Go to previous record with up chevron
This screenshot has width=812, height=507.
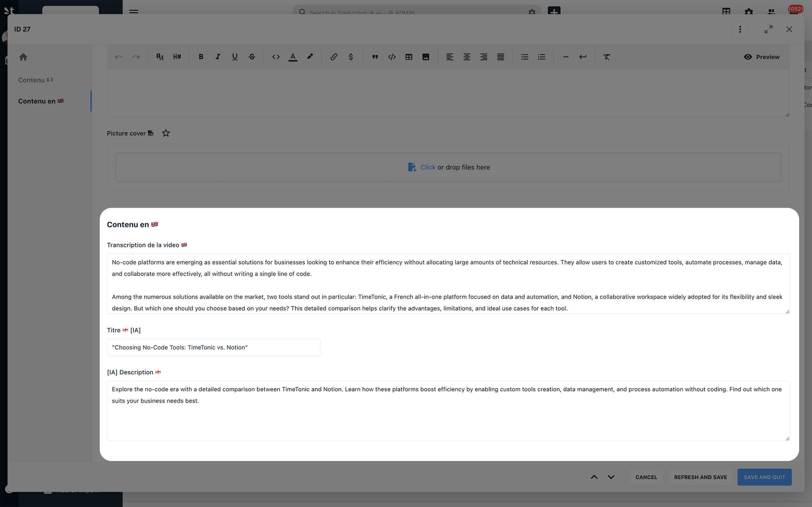click(594, 477)
